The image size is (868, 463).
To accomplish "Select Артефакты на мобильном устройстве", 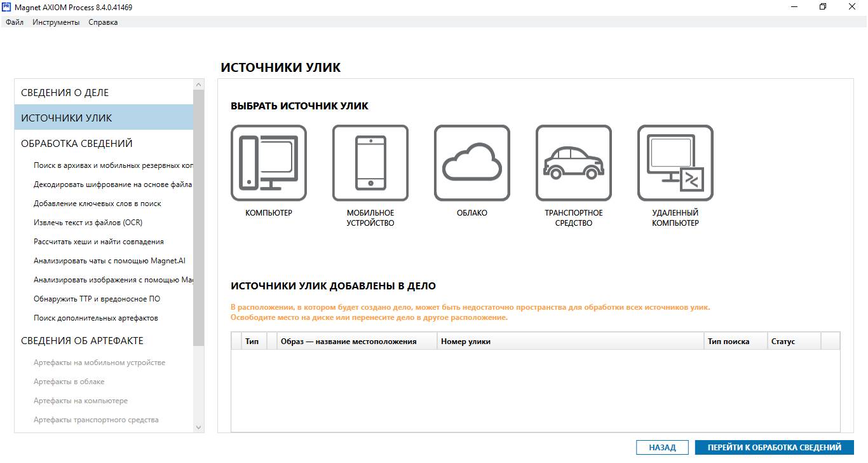I will [x=99, y=363].
